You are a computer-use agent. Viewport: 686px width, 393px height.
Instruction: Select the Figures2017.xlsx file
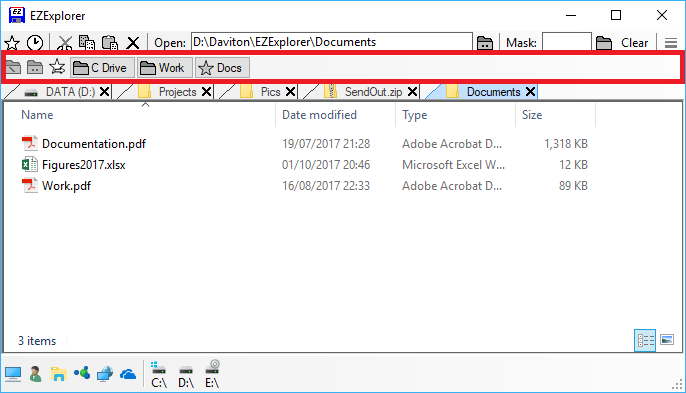84,165
